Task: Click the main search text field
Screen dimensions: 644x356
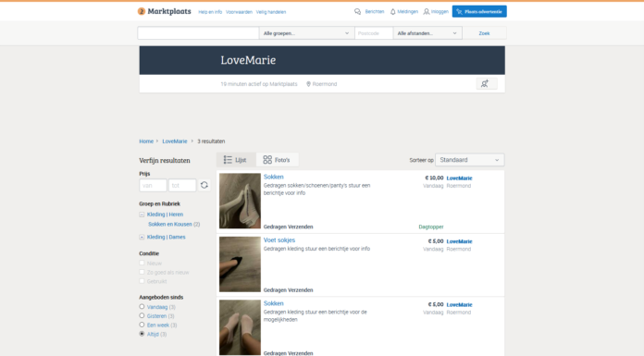Action: pyautogui.click(x=198, y=33)
